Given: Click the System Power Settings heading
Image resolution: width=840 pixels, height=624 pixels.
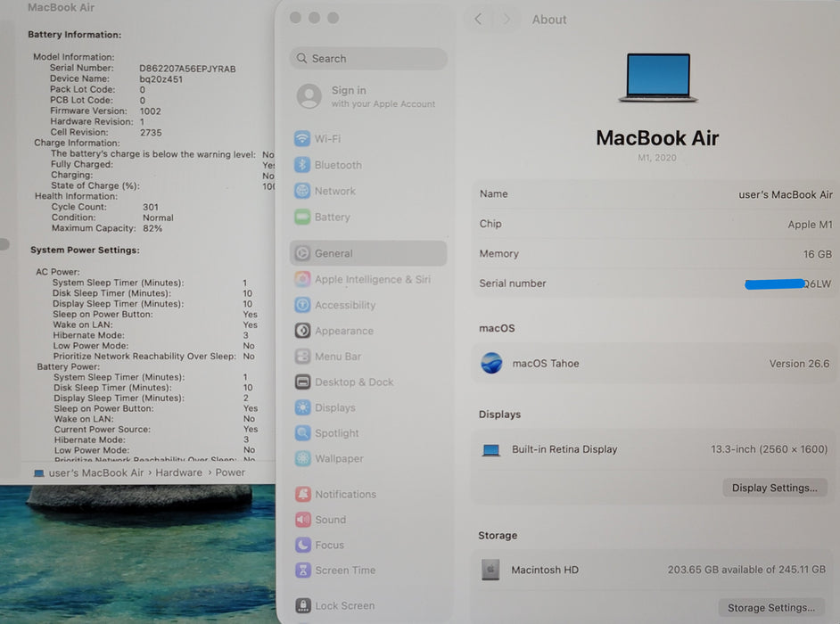Looking at the screenshot, I should pos(86,250).
